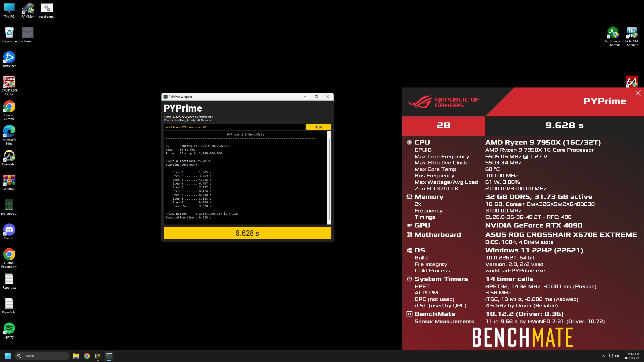Open Discord desktop shortcut
This screenshot has width=644, height=362.
(x=9, y=232)
